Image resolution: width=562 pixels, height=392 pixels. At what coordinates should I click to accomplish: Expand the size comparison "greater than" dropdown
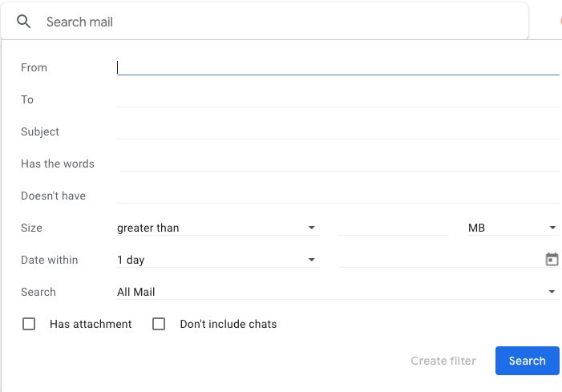pyautogui.click(x=217, y=228)
